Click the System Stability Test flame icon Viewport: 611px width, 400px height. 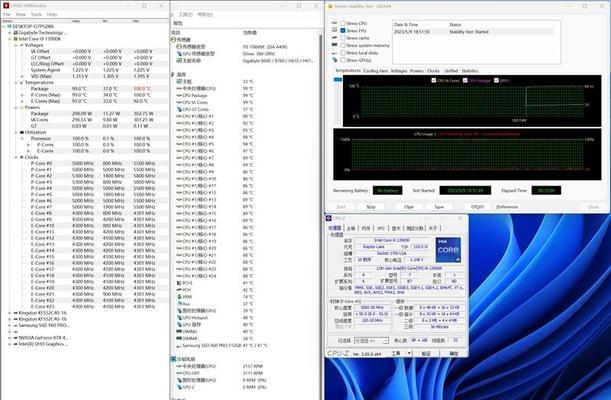click(330, 6)
